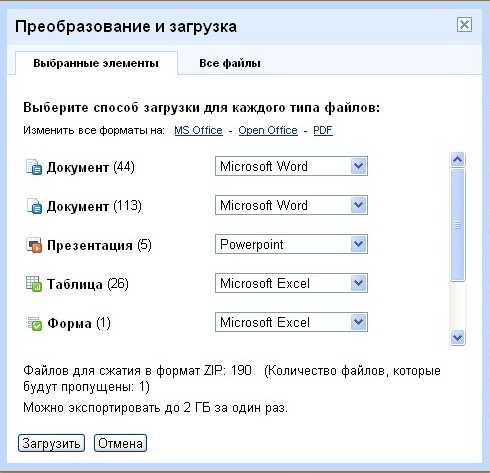
Task: Click the Отмена button
Action: pyautogui.click(x=120, y=443)
